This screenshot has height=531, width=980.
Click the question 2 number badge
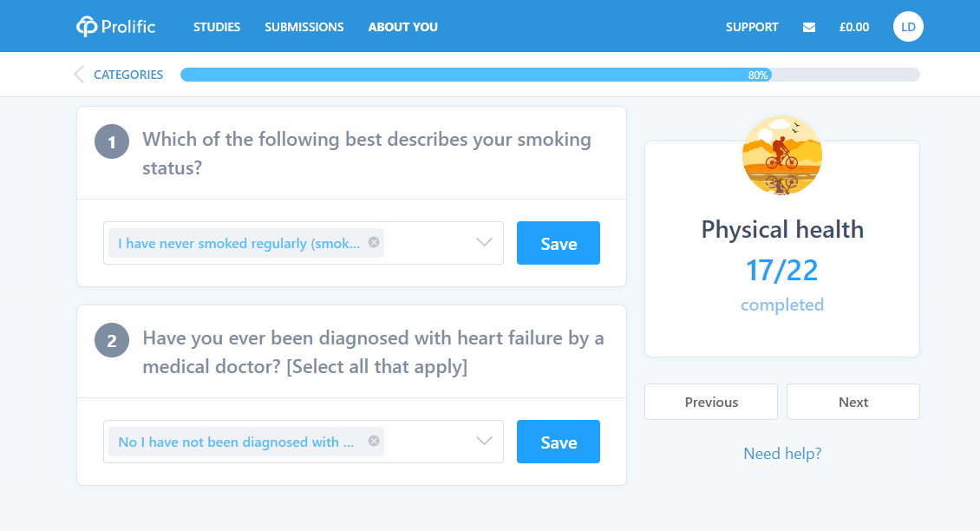(x=112, y=340)
